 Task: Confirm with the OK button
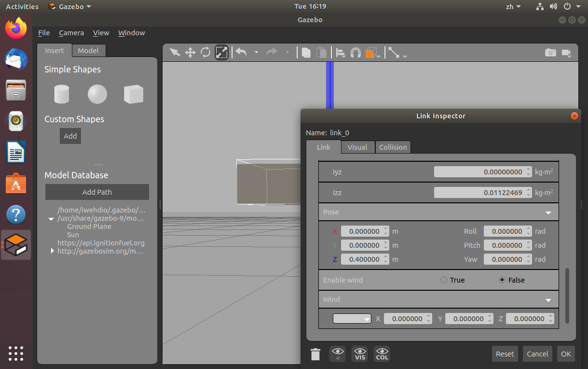pyautogui.click(x=566, y=354)
